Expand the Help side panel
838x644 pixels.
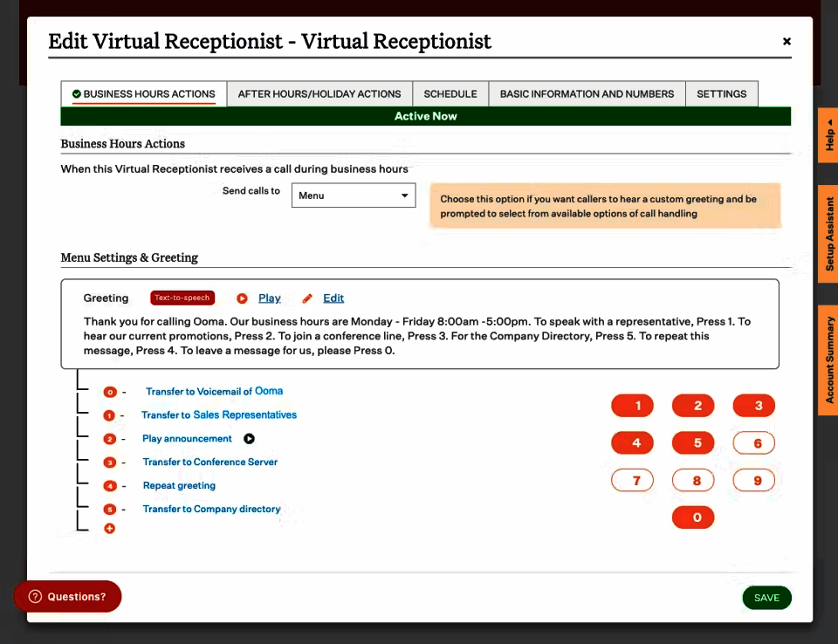(828, 136)
